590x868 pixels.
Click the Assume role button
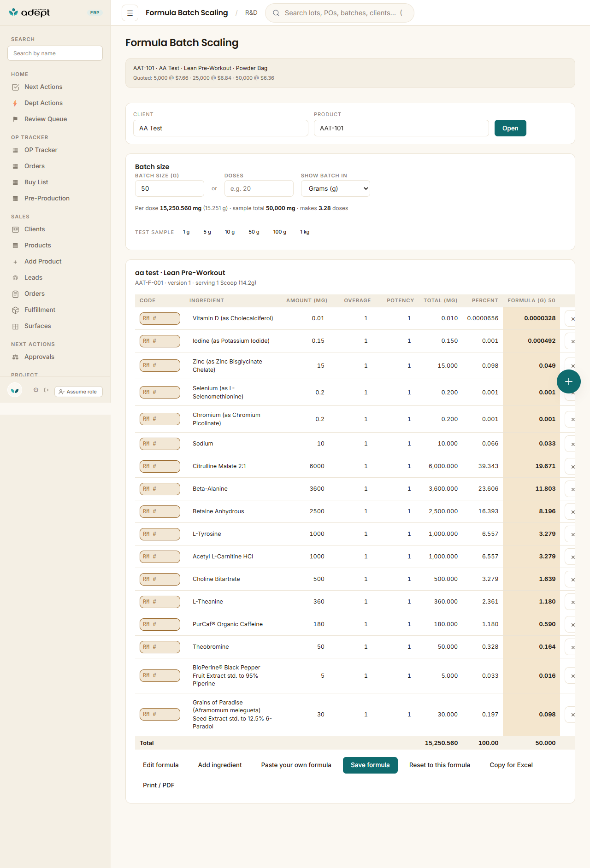(x=78, y=392)
